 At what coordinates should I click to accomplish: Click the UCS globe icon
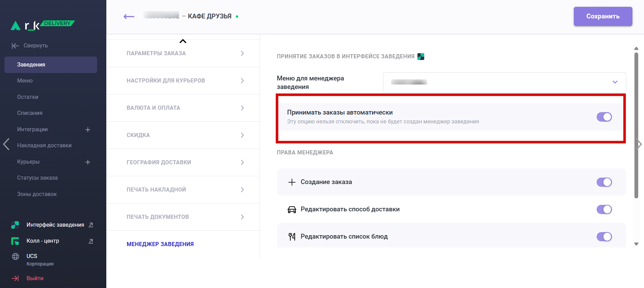[x=15, y=257]
